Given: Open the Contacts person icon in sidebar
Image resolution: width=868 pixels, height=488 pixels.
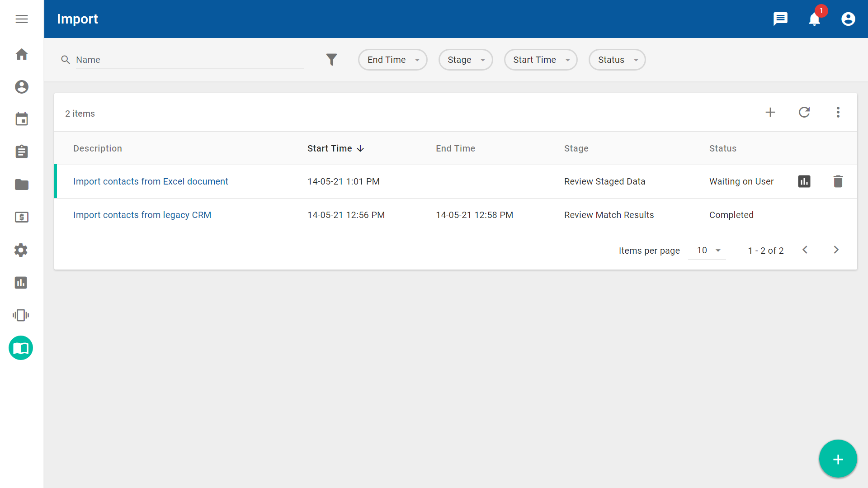Looking at the screenshot, I should pyautogui.click(x=21, y=87).
